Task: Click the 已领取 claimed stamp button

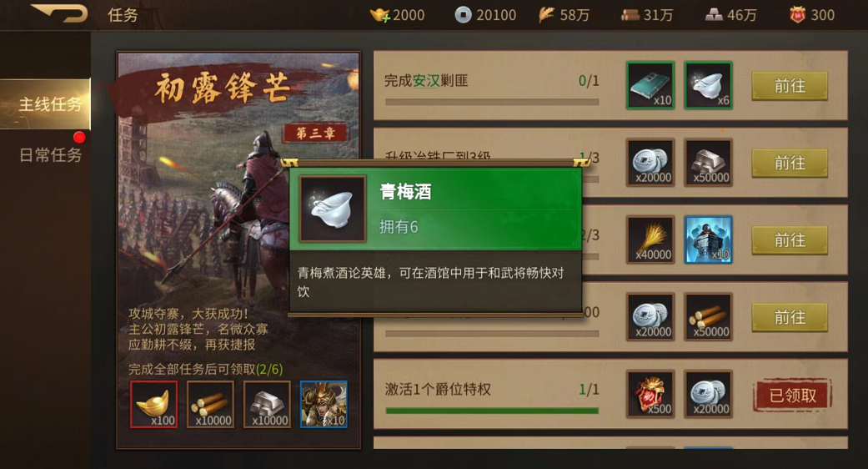Action: [x=793, y=396]
